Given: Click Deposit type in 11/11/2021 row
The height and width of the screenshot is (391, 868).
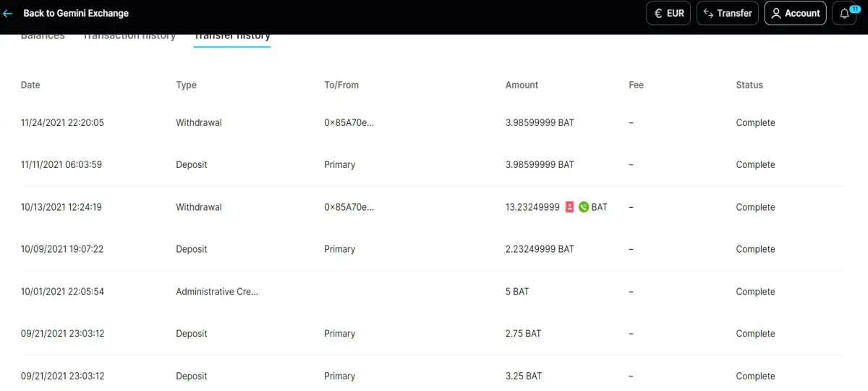Looking at the screenshot, I should 192,164.
